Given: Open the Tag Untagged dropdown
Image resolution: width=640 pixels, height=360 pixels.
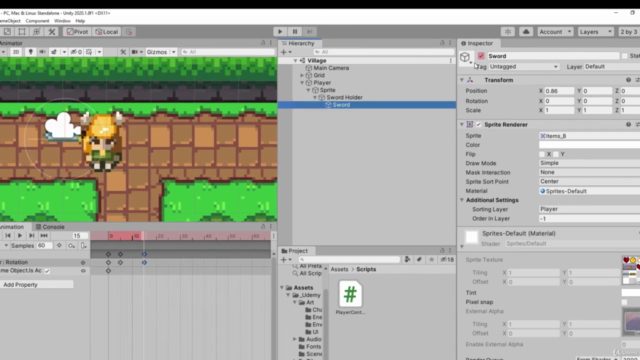Looking at the screenshot, I should [523, 67].
